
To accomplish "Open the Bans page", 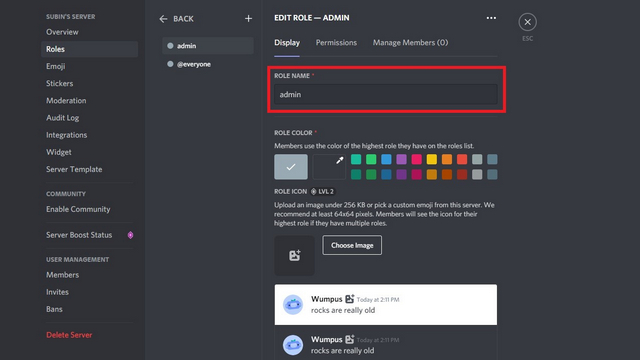I will pyautogui.click(x=89, y=309).
